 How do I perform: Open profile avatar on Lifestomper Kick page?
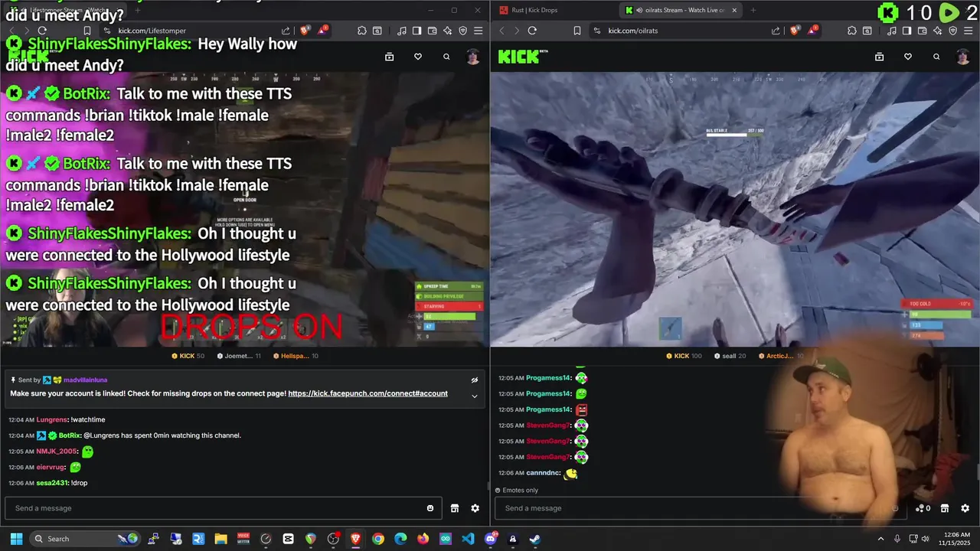coord(473,57)
